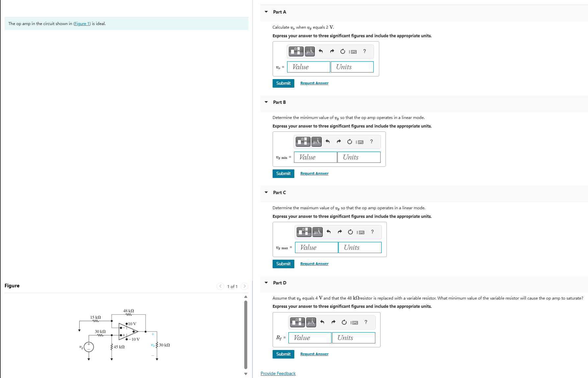
Task: Open templates icon in Part A toolbar
Action: [x=296, y=51]
